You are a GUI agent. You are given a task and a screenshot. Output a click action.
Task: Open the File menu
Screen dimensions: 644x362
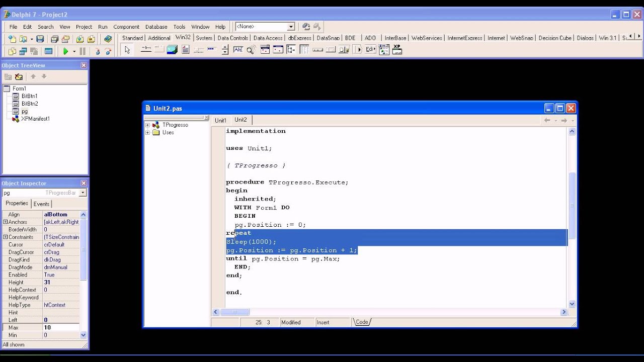pos(13,27)
